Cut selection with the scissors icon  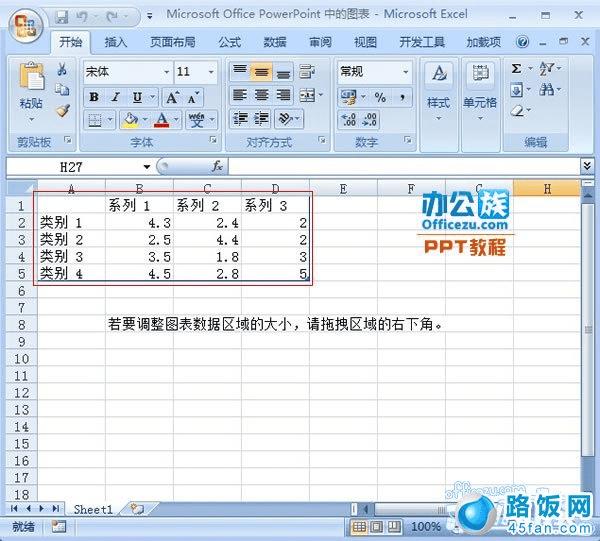coord(62,70)
